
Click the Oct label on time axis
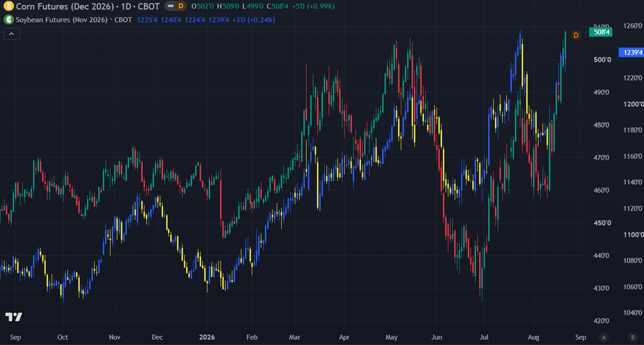point(62,337)
